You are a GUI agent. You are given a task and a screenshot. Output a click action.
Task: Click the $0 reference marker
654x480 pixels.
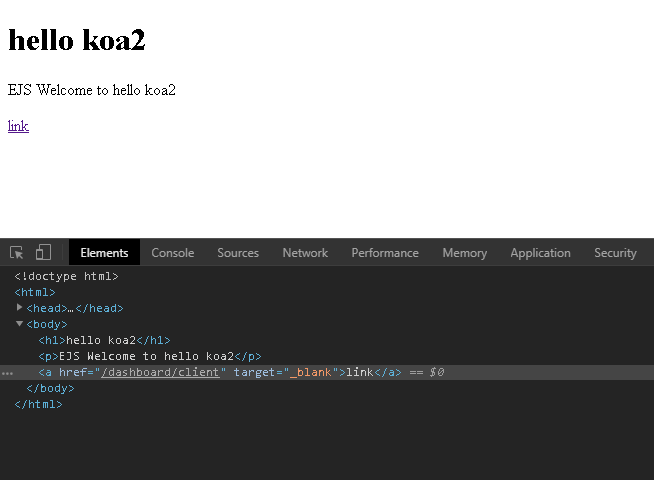(437, 372)
